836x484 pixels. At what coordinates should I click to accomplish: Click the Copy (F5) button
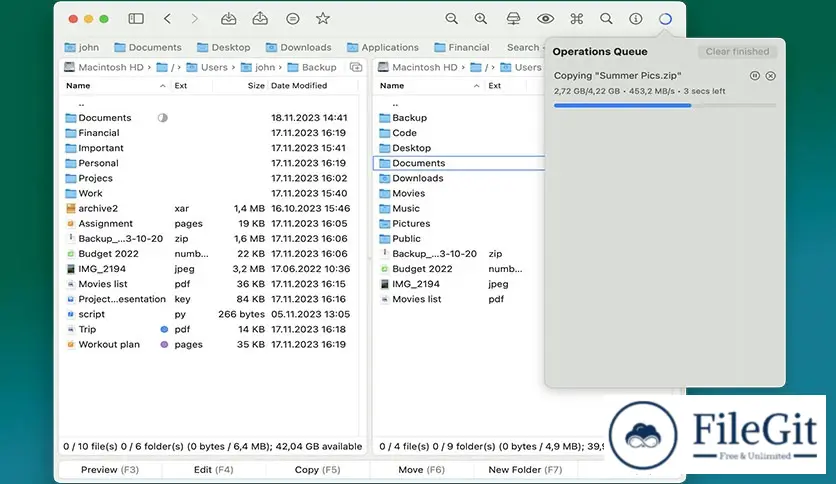coord(317,470)
